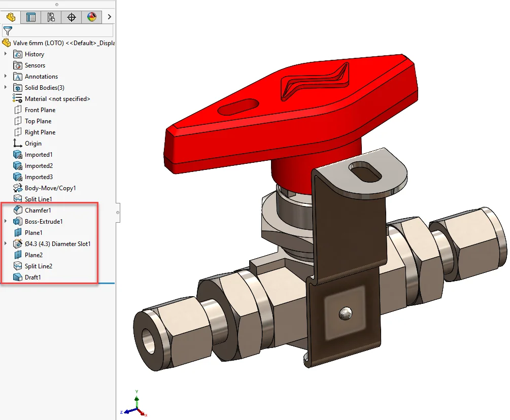The image size is (510, 420).
Task: Open the ConfigurationManager tab icon
Action: (x=51, y=17)
